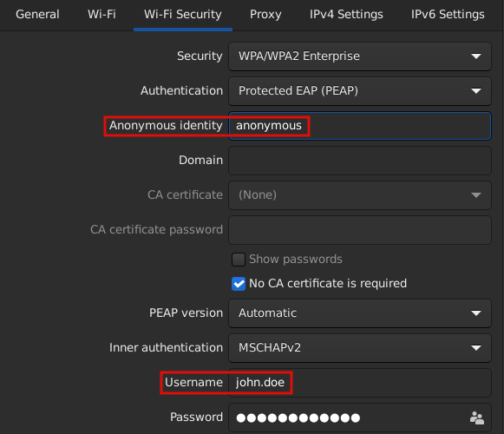Screen dimensions: 504x434
Task: Click the Authentication dropdown arrow icon
Action: tap(476, 91)
